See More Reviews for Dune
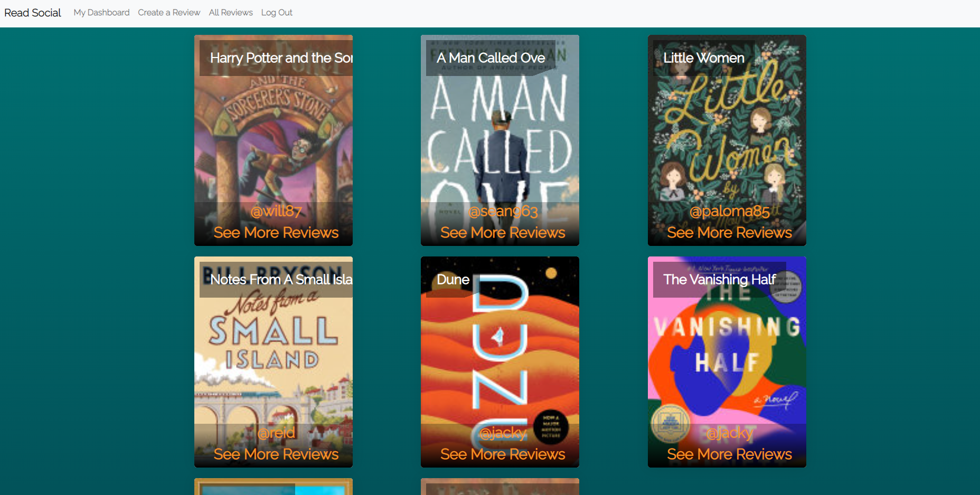This screenshot has width=980, height=495. point(503,454)
